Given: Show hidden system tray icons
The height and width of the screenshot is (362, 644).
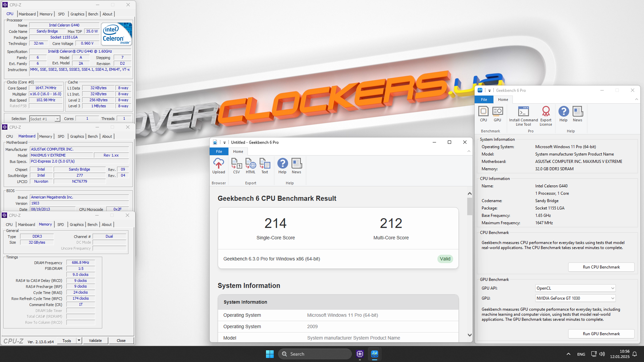Looking at the screenshot, I should click(x=568, y=354).
